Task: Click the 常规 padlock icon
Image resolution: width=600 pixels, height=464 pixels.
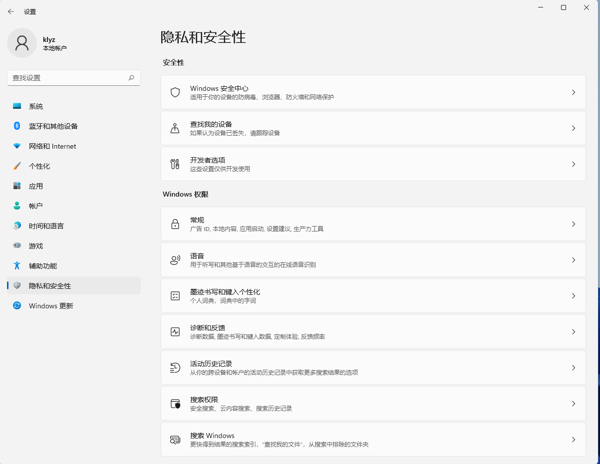Action: coord(175,224)
